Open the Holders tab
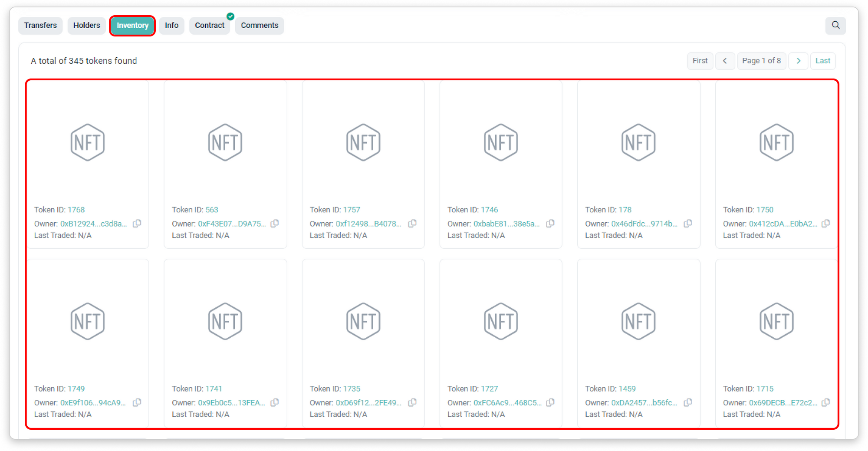Screen dimensions: 868x451 pos(86,25)
